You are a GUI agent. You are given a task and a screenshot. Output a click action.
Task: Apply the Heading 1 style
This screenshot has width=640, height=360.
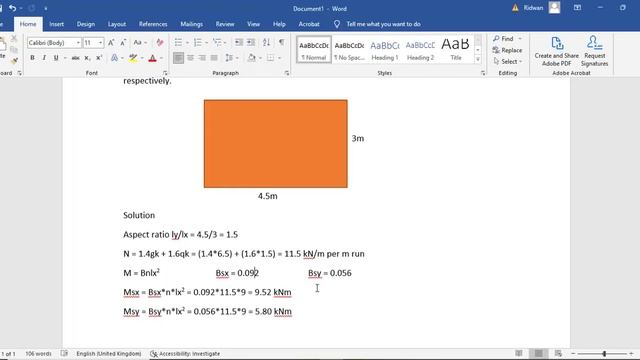pyautogui.click(x=385, y=50)
